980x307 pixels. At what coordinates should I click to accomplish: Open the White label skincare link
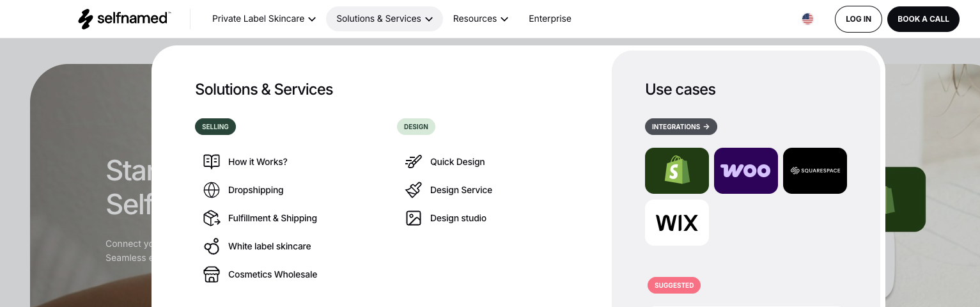270,246
